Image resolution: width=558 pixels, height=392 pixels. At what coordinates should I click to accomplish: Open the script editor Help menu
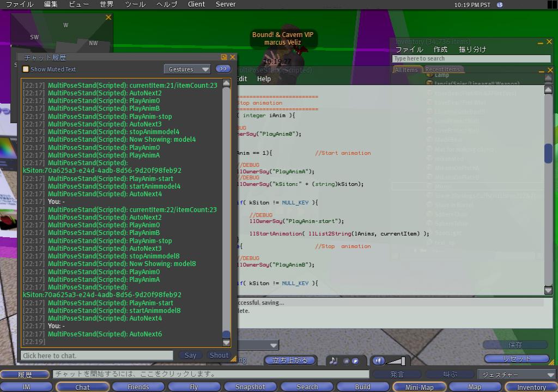click(x=264, y=79)
